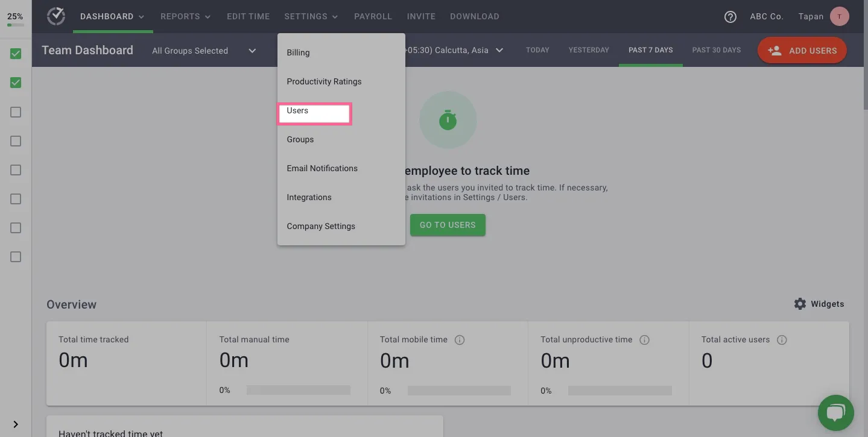Open the Reports menu dropdown
868x437 pixels.
click(186, 16)
